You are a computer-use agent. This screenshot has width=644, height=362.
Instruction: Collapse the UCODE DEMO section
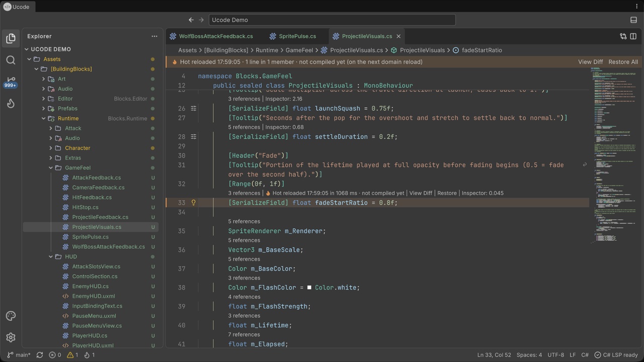(27, 49)
